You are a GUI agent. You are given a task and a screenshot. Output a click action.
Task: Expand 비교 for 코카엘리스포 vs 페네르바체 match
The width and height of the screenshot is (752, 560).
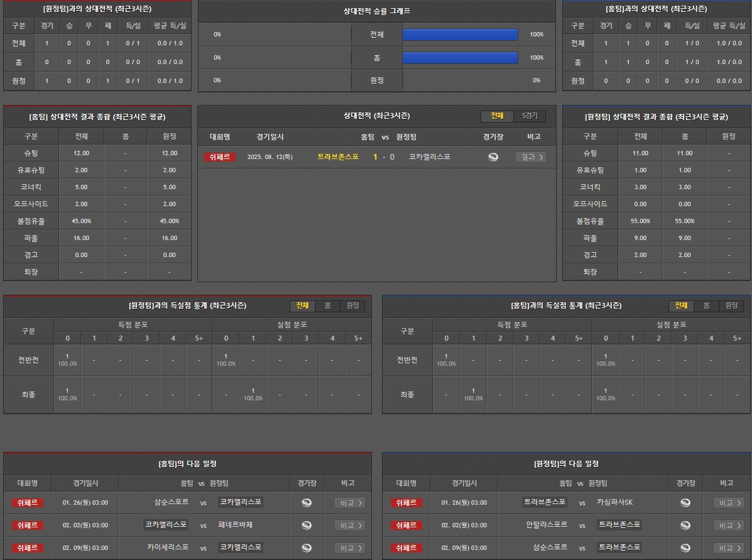point(349,525)
